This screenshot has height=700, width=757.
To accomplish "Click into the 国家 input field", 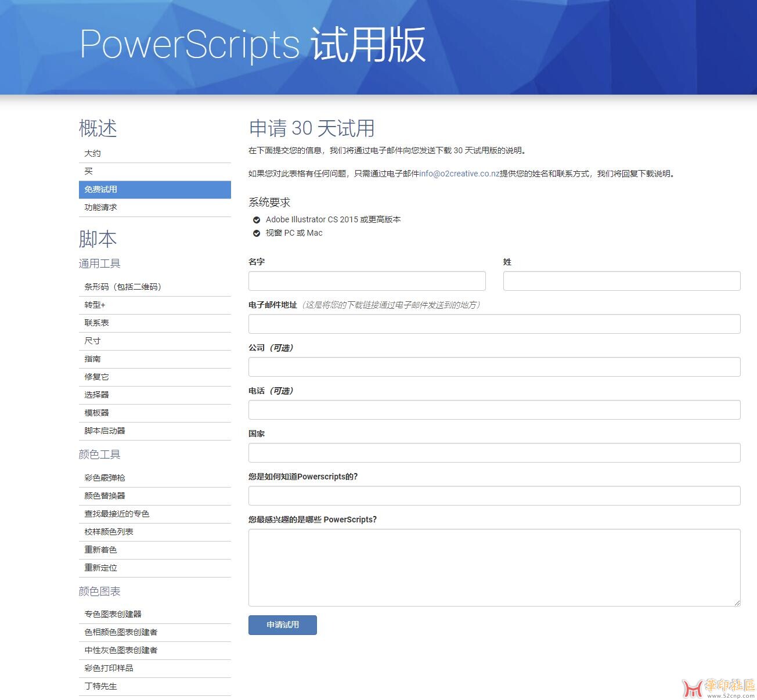I will tap(495, 453).
